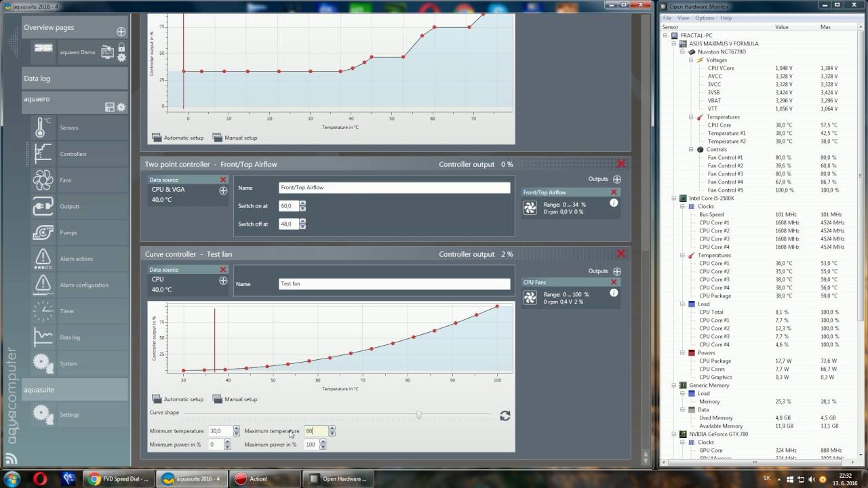
Task: Add data source to Front/Top Airflow controller
Action: click(x=223, y=191)
